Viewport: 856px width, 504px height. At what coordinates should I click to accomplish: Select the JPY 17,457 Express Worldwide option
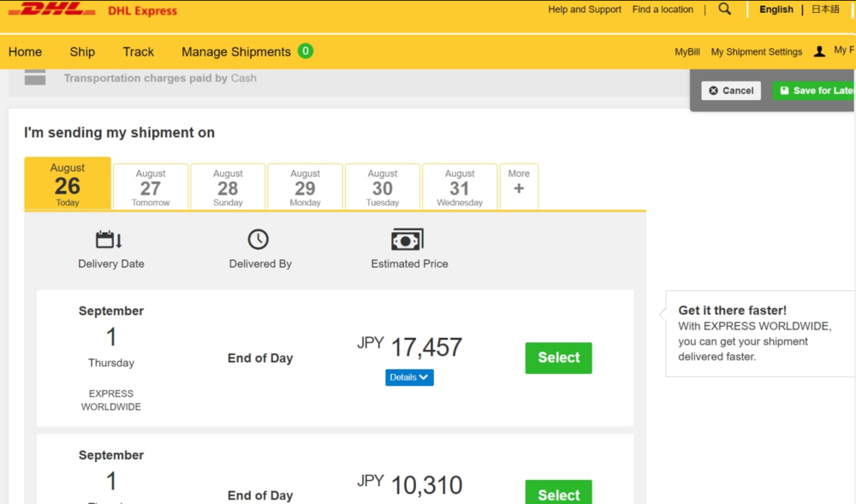click(558, 358)
